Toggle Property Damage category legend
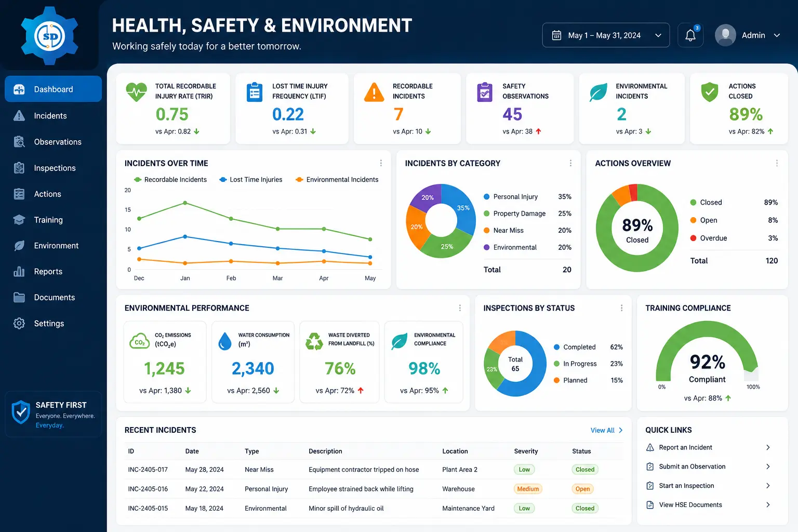This screenshot has height=532, width=798. pyautogui.click(x=515, y=214)
